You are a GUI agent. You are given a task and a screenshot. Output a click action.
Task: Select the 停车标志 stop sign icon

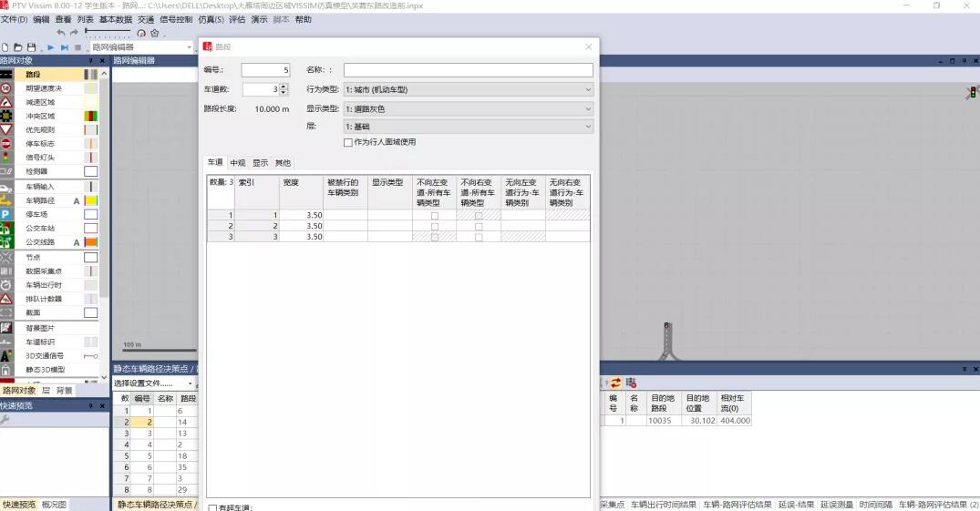click(6, 143)
